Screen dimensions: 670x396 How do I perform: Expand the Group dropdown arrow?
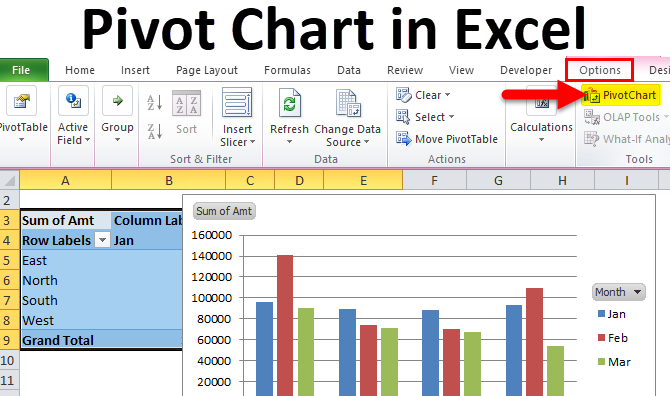point(117,140)
